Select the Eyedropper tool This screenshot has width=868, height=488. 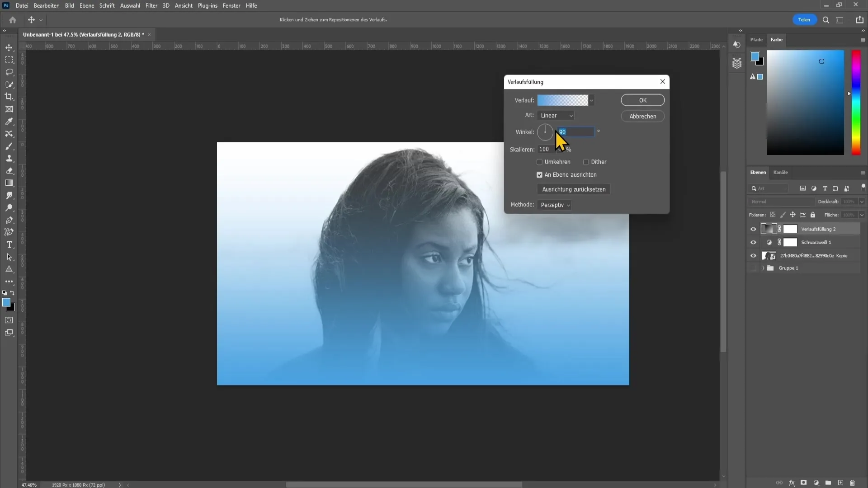pos(8,121)
